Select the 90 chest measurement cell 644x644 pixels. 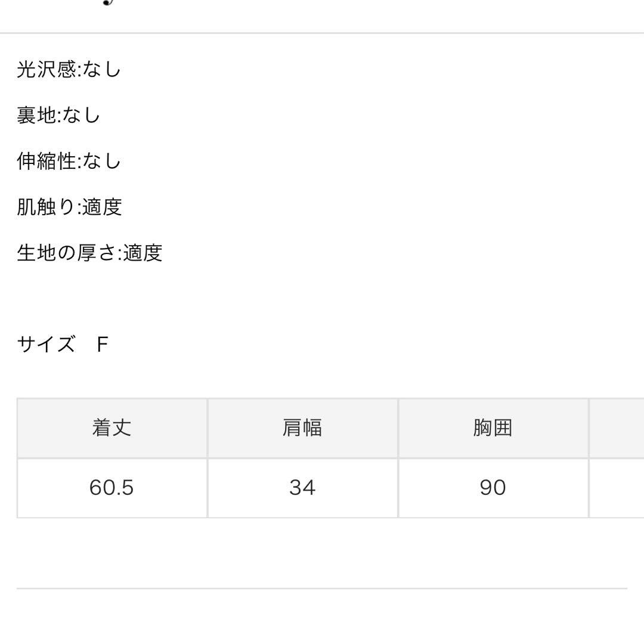493,488
